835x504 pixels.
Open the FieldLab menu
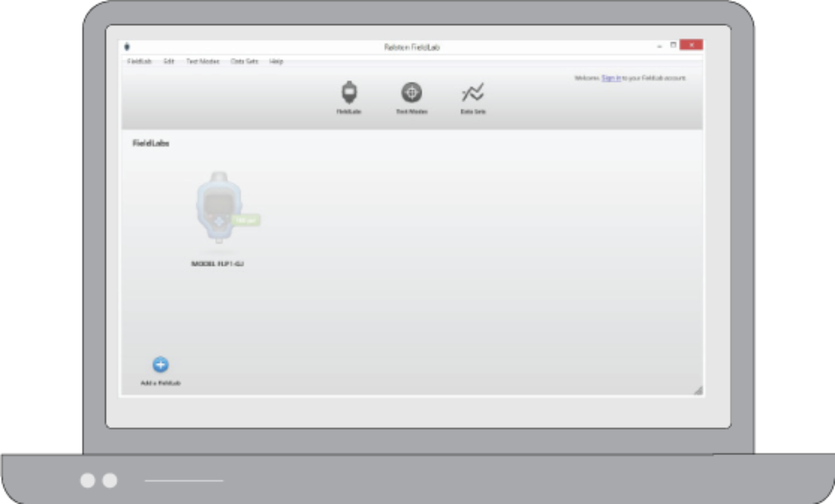139,61
